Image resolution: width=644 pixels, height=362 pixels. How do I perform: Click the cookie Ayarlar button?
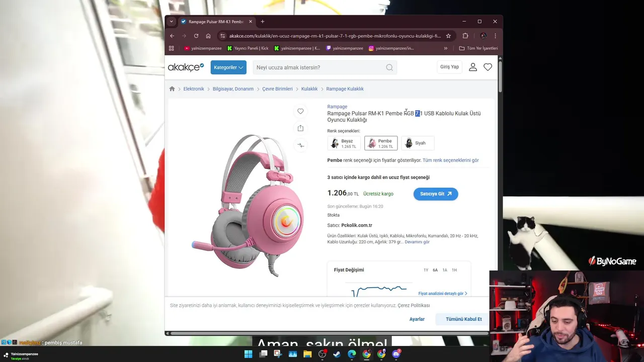point(417,319)
